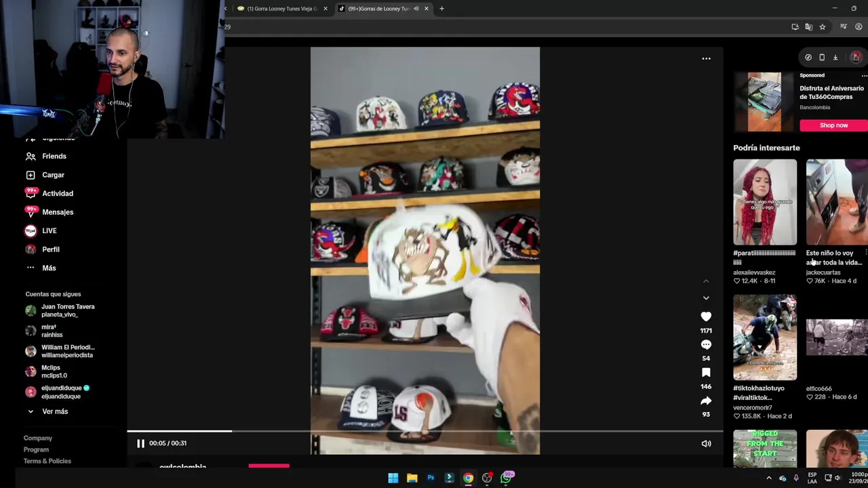The height and width of the screenshot is (488, 868).
Task: Open Juan Torres Tavera account
Action: click(61, 310)
